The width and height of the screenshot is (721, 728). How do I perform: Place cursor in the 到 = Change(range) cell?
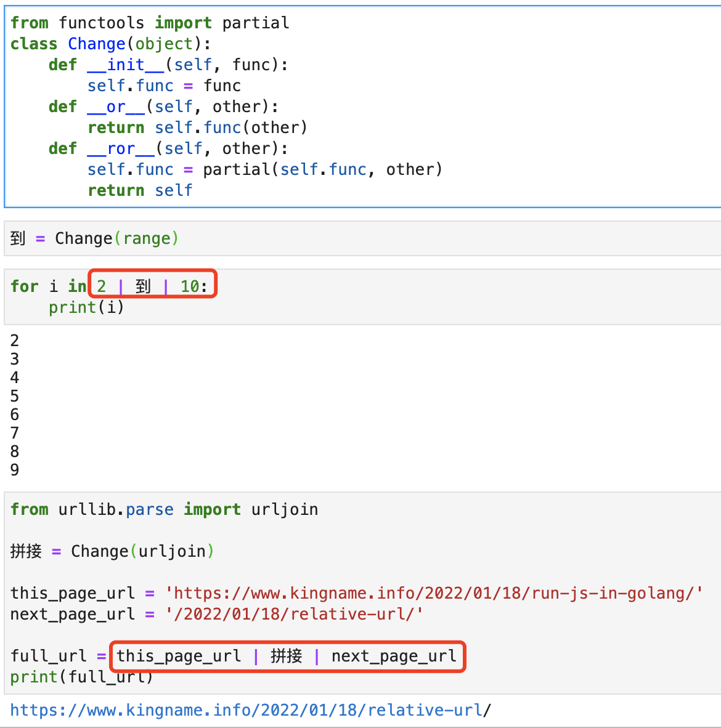click(362, 238)
